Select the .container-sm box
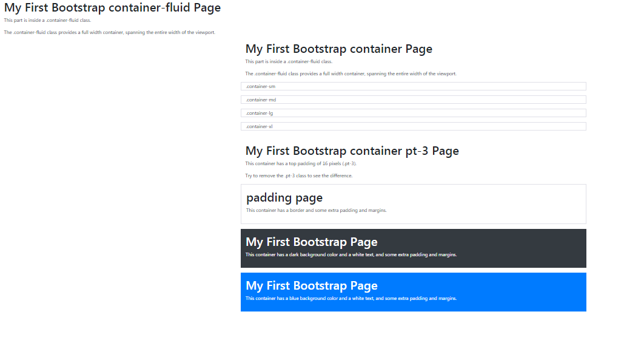This screenshot has width=644, height=337. tap(413, 86)
